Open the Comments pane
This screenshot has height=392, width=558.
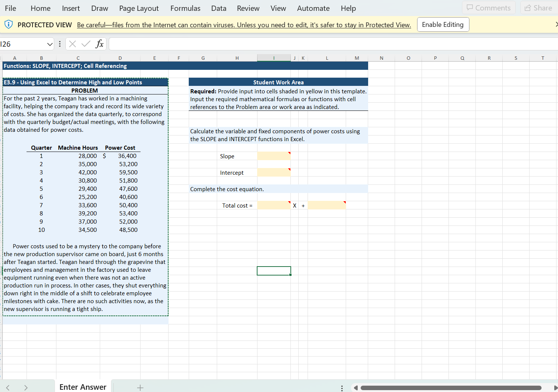[x=488, y=7]
